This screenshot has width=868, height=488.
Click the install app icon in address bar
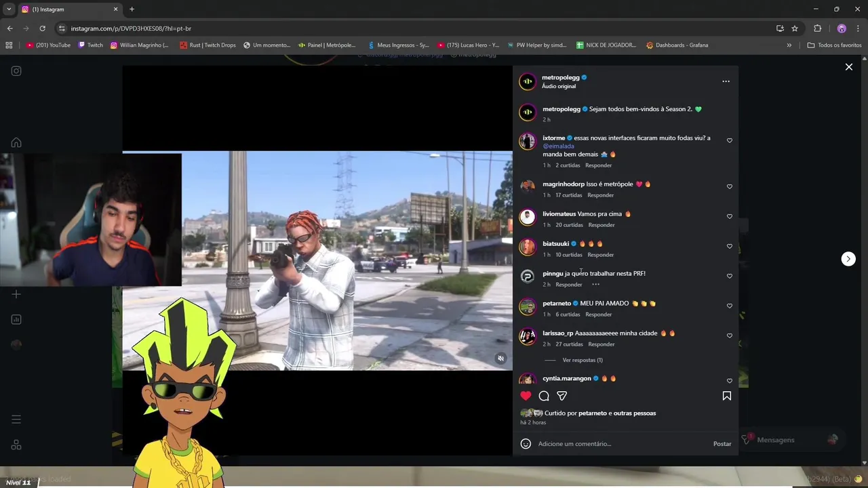tap(780, 28)
